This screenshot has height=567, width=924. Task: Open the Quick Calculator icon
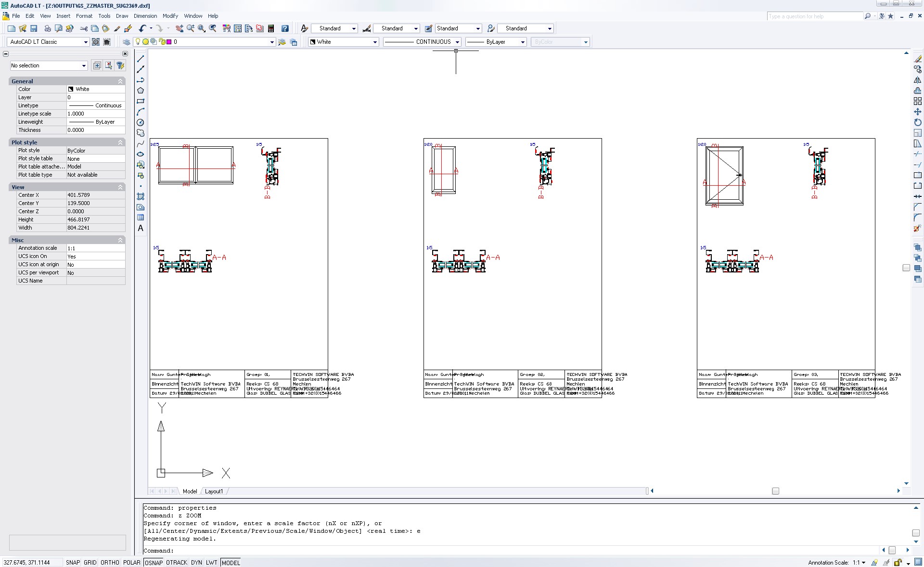coord(271,28)
